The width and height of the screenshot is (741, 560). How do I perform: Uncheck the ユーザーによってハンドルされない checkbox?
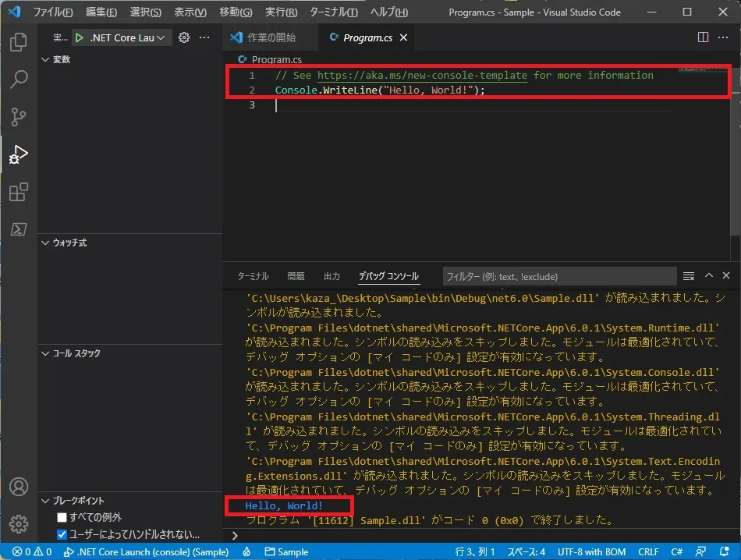point(62,535)
